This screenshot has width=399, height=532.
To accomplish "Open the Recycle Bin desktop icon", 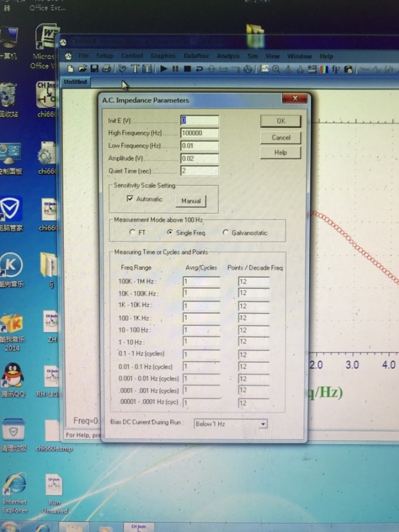I will pyautogui.click(x=9, y=100).
